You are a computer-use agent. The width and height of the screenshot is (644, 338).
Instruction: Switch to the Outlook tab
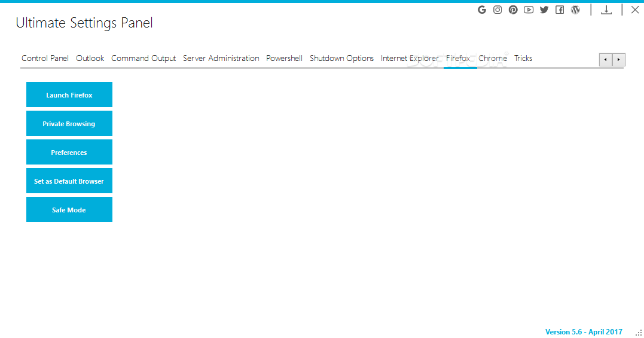click(90, 58)
